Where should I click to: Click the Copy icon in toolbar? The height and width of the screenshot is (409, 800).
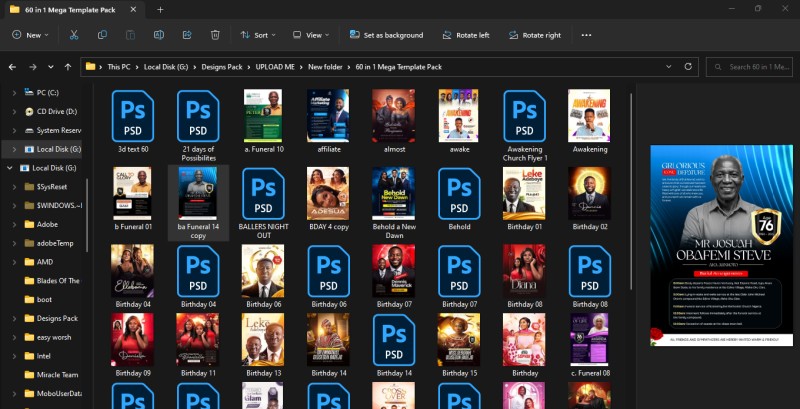point(102,35)
